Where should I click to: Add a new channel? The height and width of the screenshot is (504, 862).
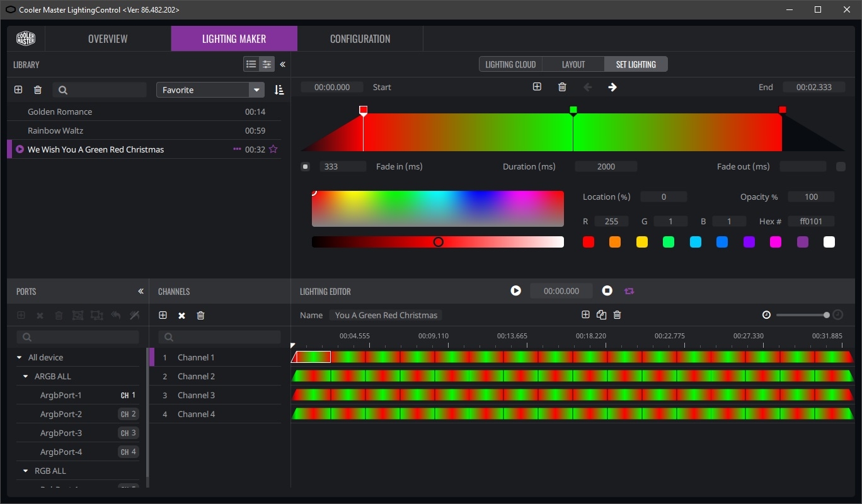click(163, 315)
